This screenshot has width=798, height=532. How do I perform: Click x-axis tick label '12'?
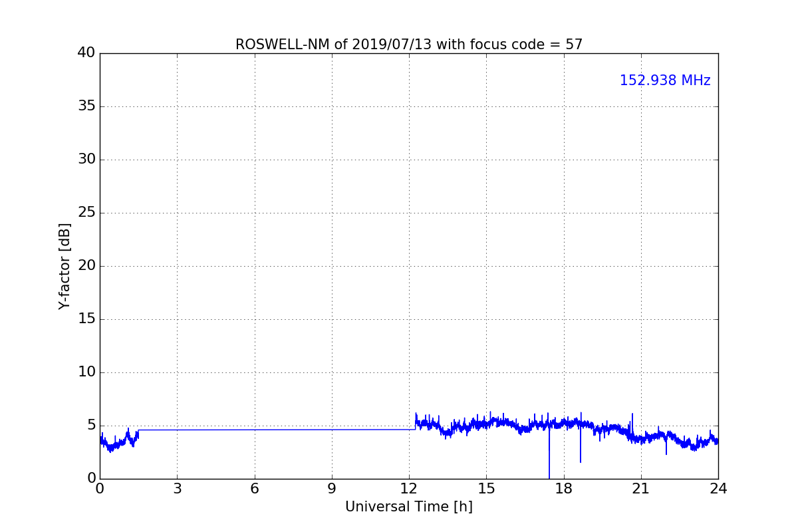coord(409,489)
